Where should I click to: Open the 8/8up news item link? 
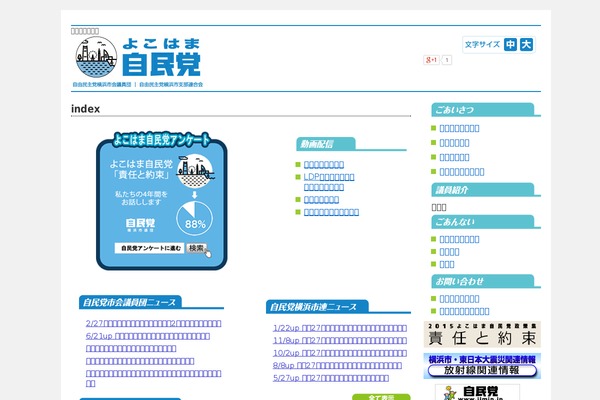[337, 366]
